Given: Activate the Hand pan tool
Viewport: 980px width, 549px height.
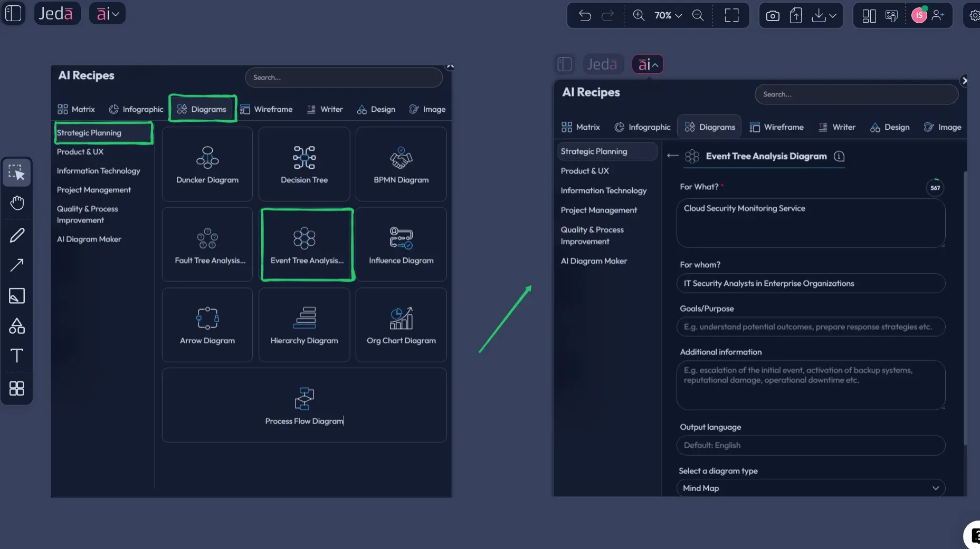Looking at the screenshot, I should (17, 203).
